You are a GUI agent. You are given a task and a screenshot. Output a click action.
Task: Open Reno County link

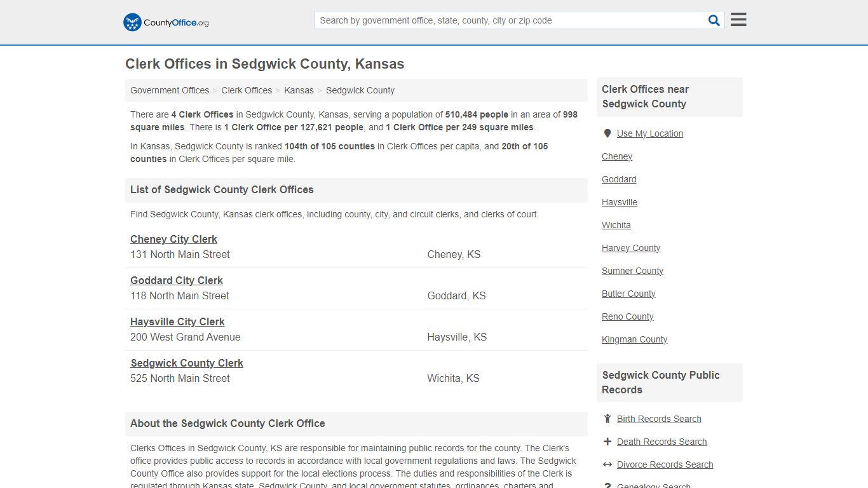click(627, 316)
